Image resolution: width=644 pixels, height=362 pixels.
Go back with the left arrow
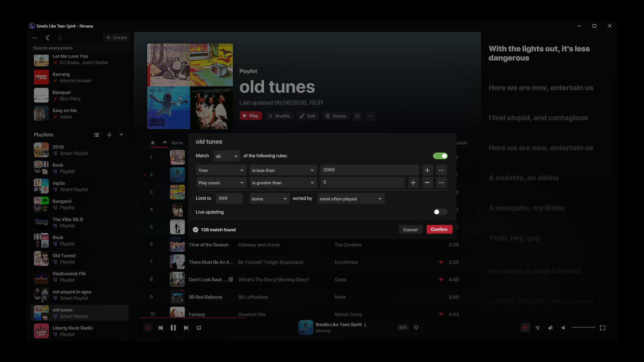point(47,38)
